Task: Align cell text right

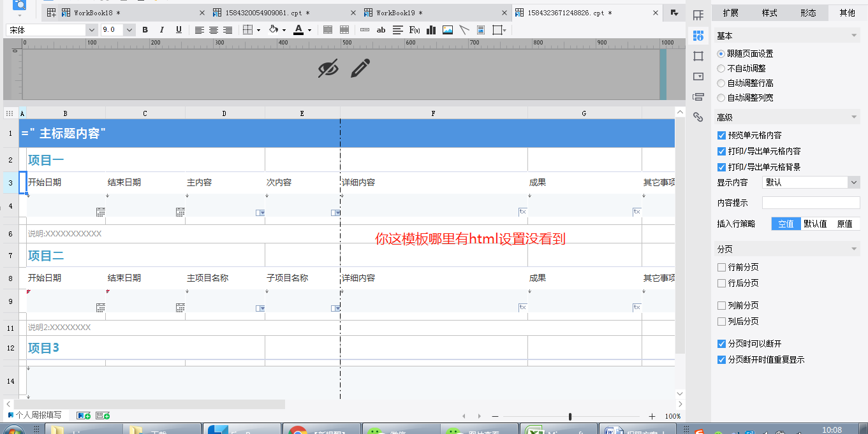Action: [x=228, y=30]
